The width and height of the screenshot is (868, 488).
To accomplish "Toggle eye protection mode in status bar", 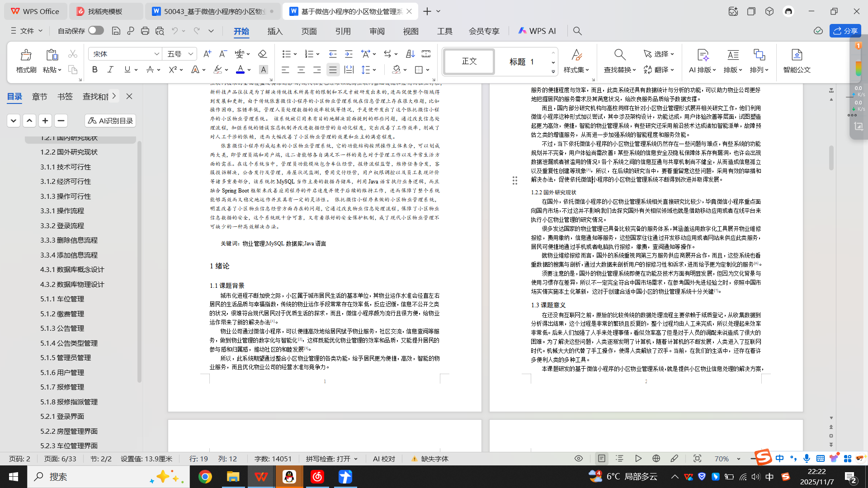I will pyautogui.click(x=578, y=459).
